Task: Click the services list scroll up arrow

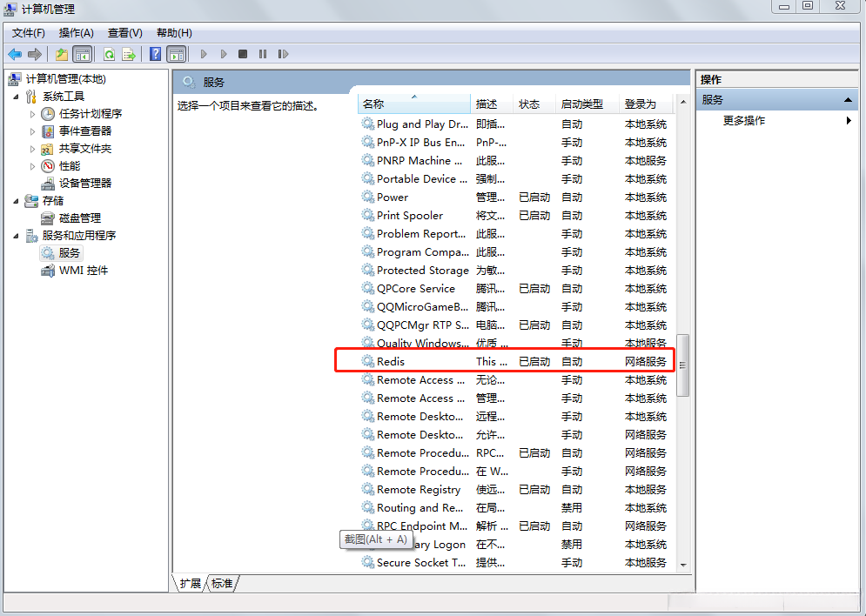Action: tap(683, 102)
